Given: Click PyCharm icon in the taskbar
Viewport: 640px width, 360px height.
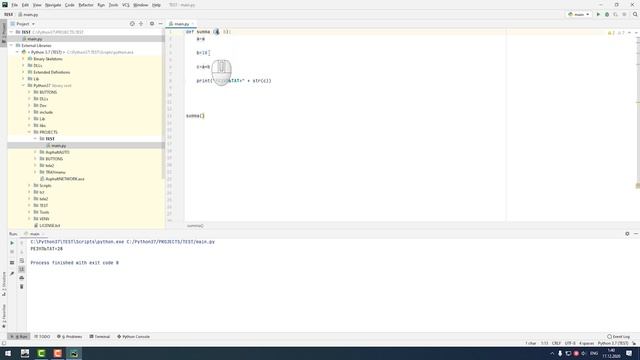Looking at the screenshot, I should click(74, 353).
